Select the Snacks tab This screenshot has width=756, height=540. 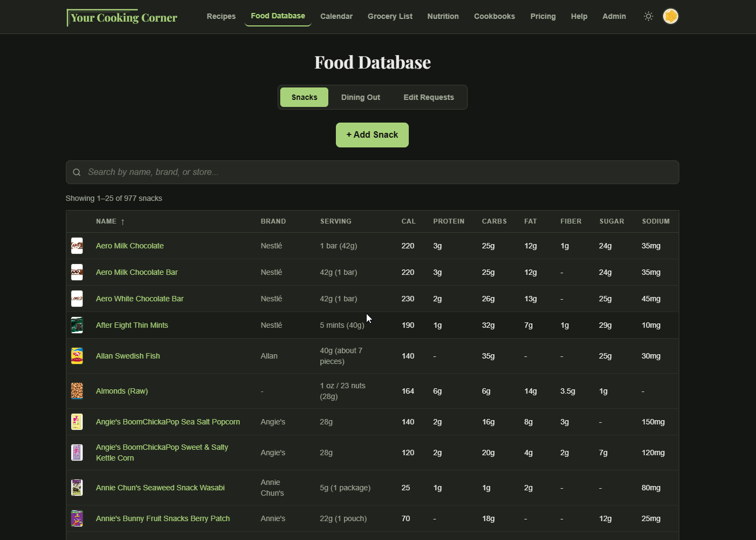tap(305, 97)
